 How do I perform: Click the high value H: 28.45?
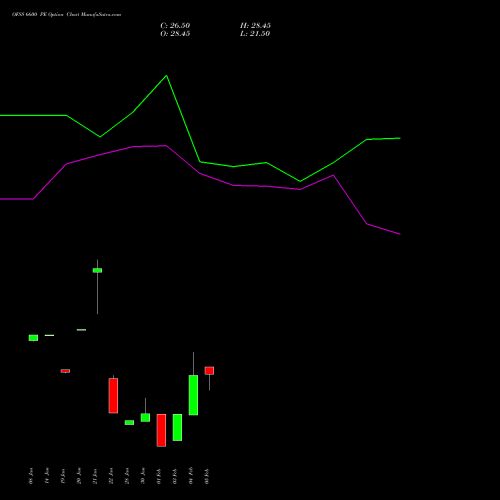pyautogui.click(x=255, y=26)
